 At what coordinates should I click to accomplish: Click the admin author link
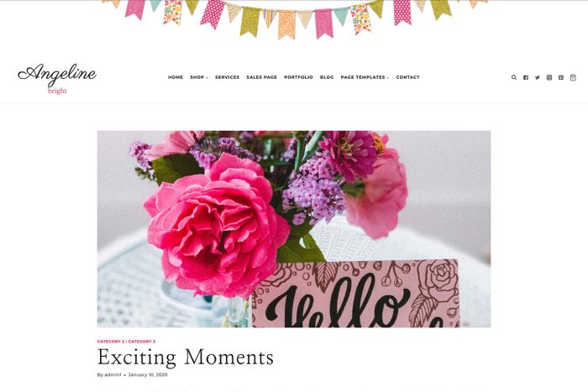point(113,374)
